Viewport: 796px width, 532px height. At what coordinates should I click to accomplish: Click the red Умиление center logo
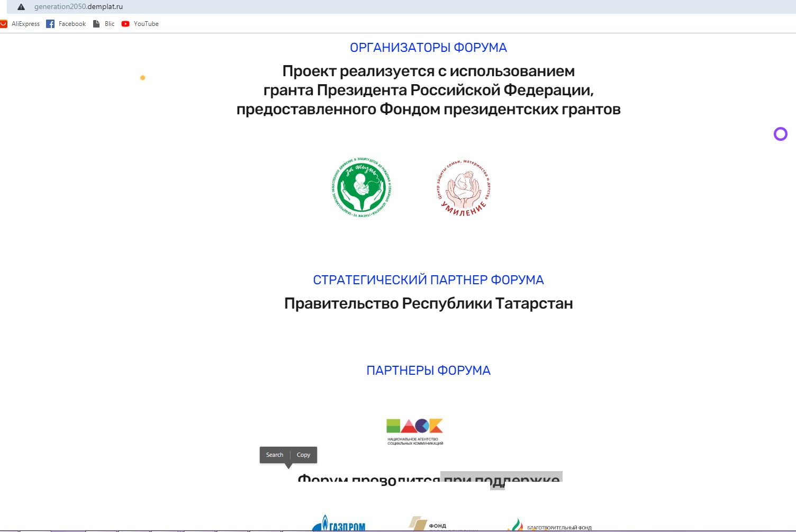point(464,188)
